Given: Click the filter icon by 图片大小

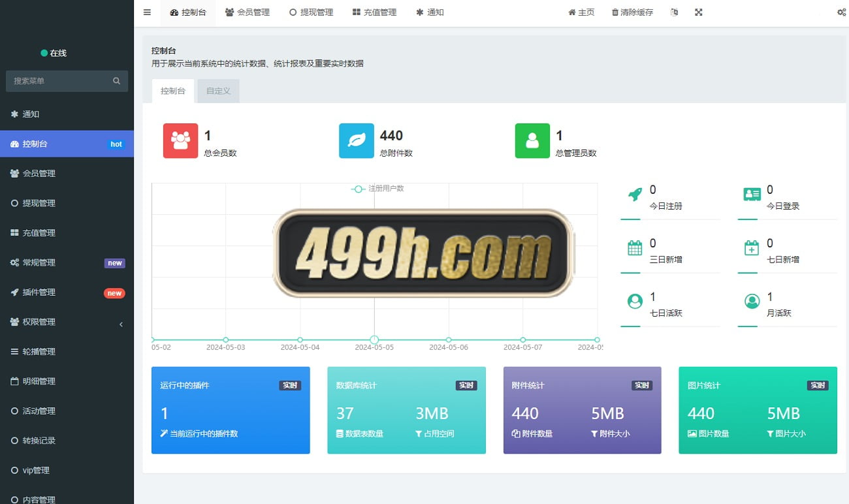Looking at the screenshot, I should 771,433.
